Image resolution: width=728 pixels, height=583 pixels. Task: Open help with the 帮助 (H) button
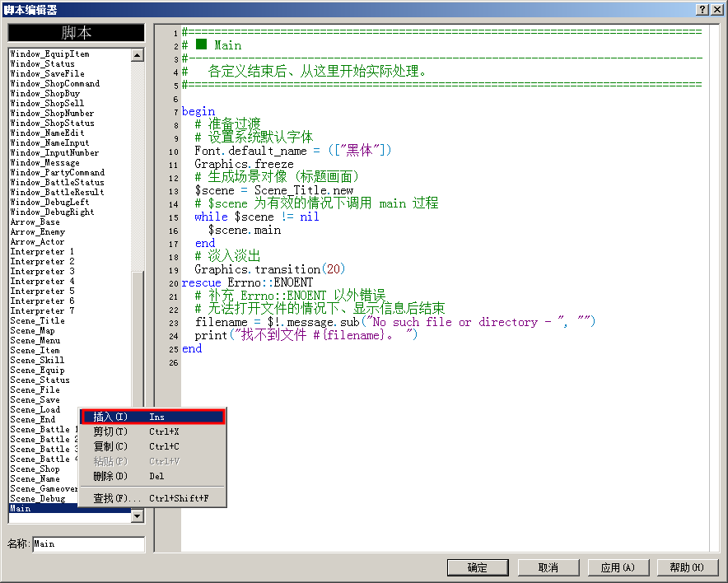(x=687, y=567)
